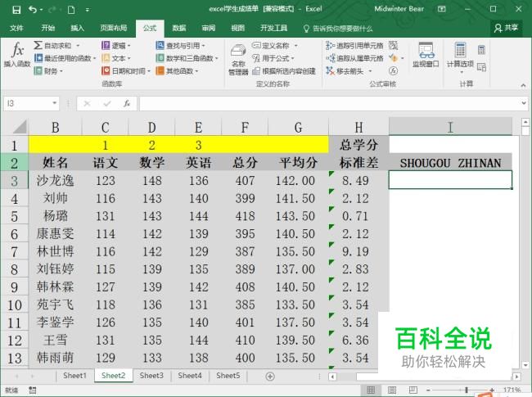Open Lookup & Reference functions menu

pos(181,46)
